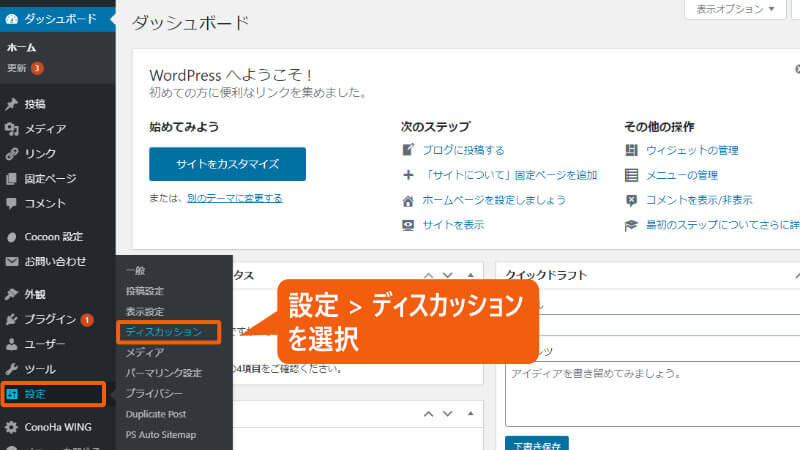Click the サイトを表示 link
Screen dimensions: 800x450
(453, 225)
